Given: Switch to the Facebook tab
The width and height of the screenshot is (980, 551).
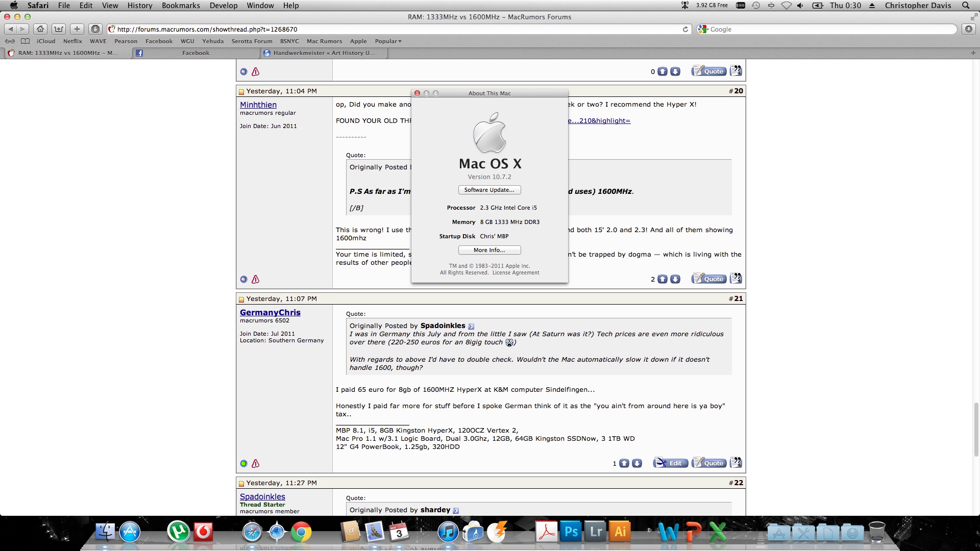Looking at the screenshot, I should pos(195,53).
